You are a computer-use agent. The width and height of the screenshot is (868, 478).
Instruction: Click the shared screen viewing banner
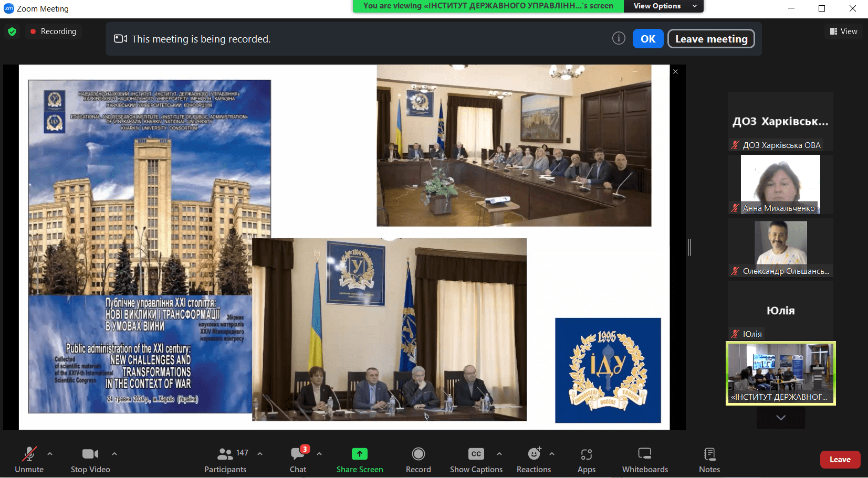coord(488,6)
